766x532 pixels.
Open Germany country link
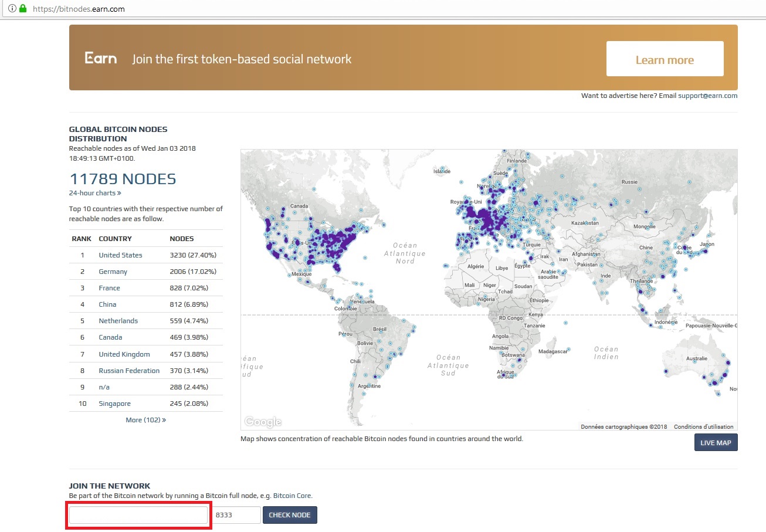113,272
